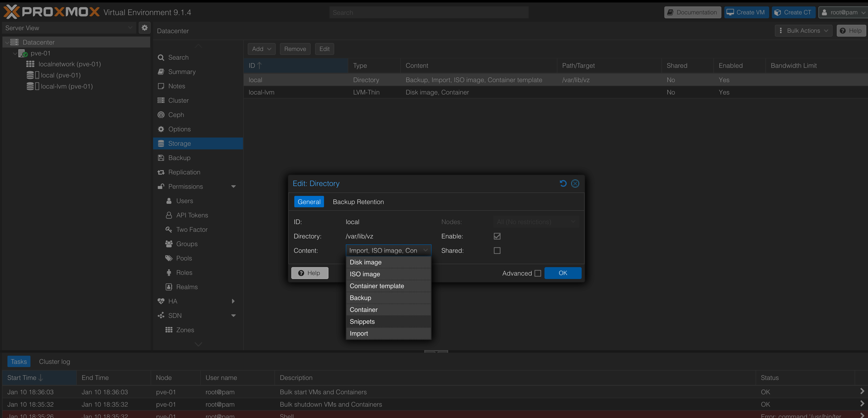This screenshot has width=868, height=418.
Task: Check the Advanced checkbox
Action: [x=538, y=273]
